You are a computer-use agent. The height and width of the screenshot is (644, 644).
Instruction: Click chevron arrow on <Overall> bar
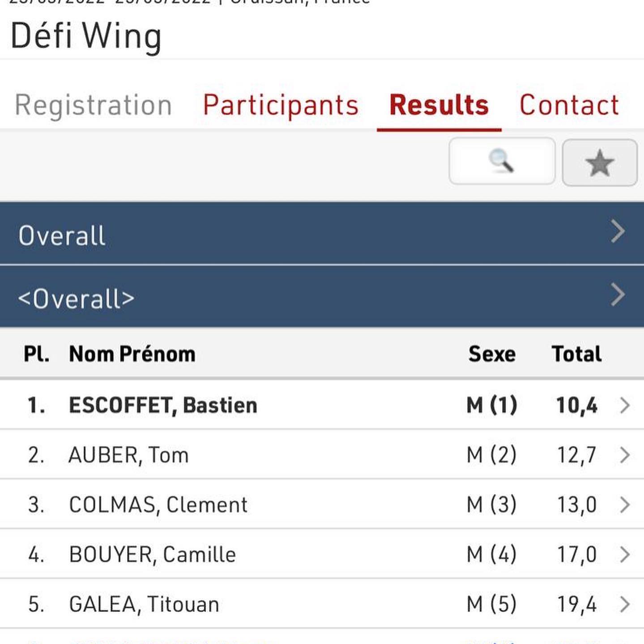(x=618, y=295)
